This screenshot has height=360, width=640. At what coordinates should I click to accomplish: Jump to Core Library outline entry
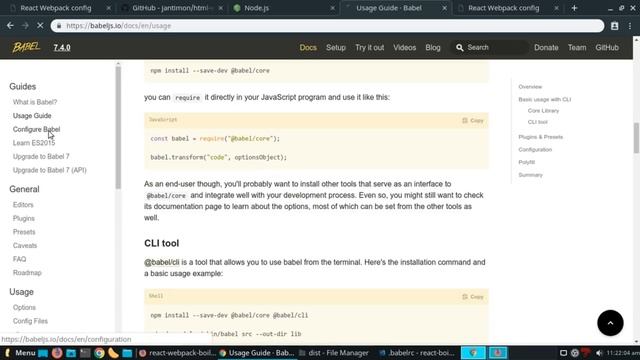point(543,111)
